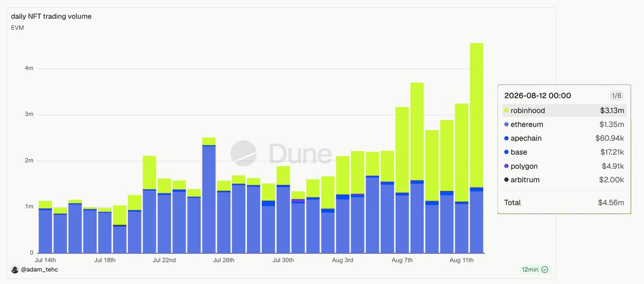
Task: Select the robinhood row in tooltip
Action: point(565,111)
